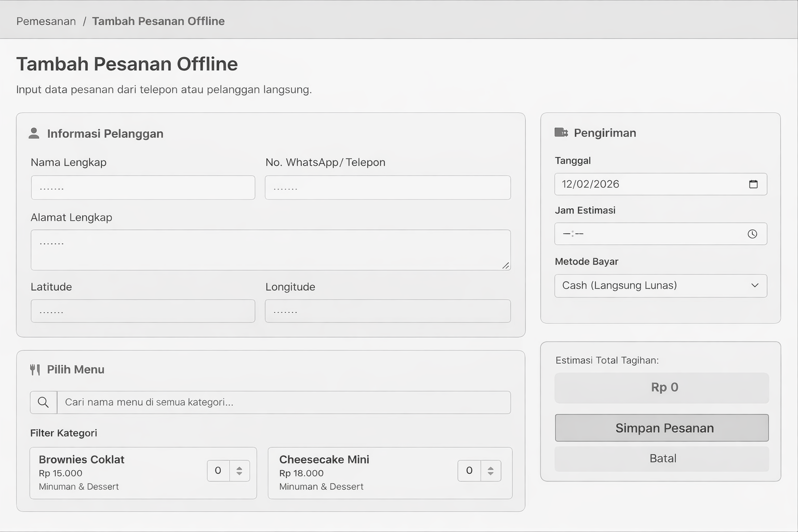Focus the Nama Lengkap input field

tap(143, 188)
